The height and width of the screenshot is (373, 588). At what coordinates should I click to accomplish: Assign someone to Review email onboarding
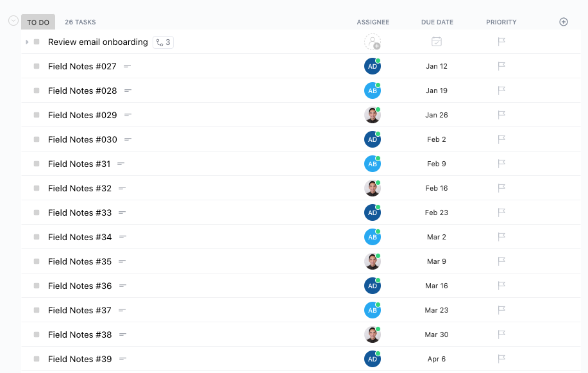click(373, 42)
